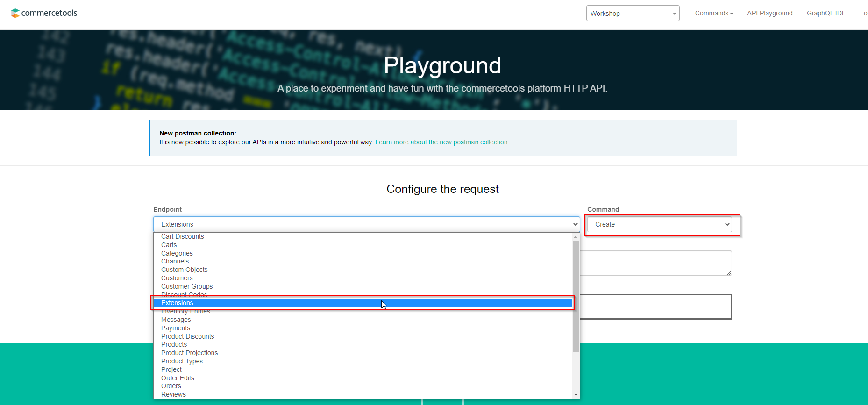868x405 pixels.
Task: Select Categories endpoint option
Action: coord(177,253)
